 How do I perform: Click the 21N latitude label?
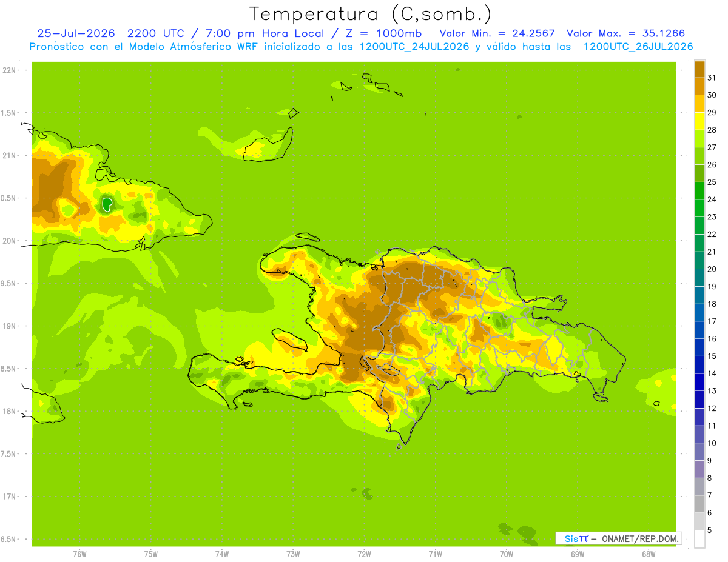[x=8, y=155]
